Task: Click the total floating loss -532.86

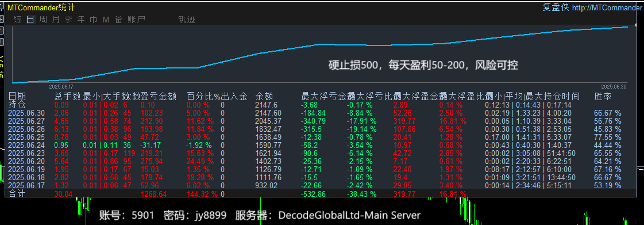Action: (x=313, y=194)
